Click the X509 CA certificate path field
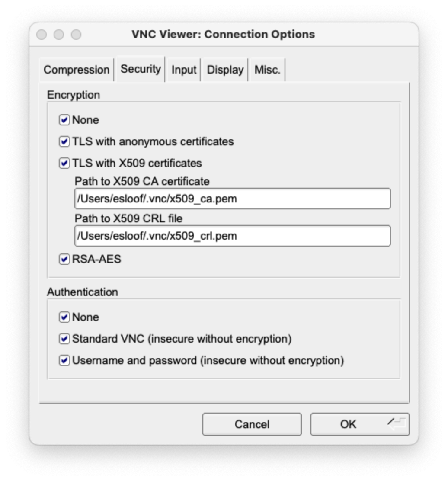The width and height of the screenshot is (448, 481). (x=233, y=199)
